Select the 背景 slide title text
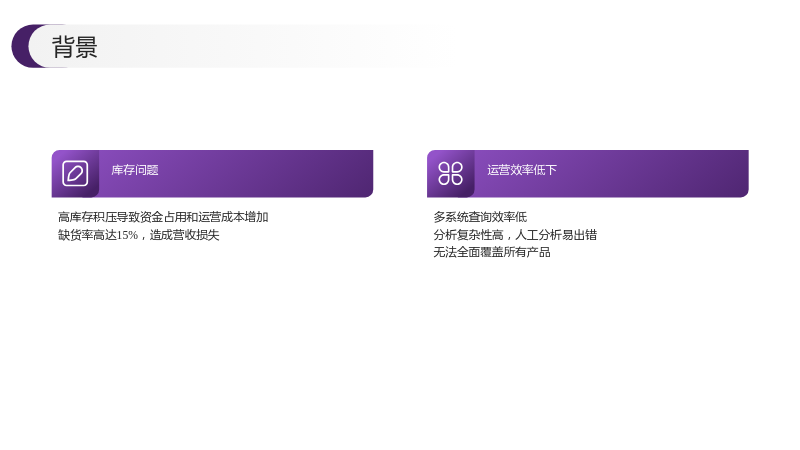800x450 pixels. click(74, 47)
